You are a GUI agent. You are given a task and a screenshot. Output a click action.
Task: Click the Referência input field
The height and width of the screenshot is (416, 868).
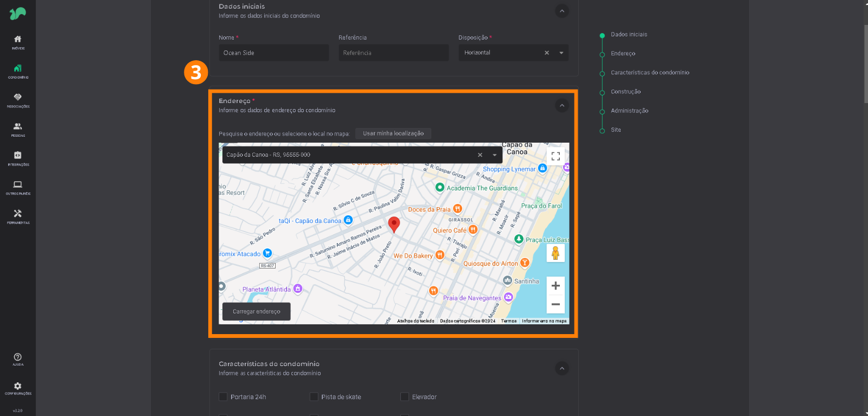tap(393, 53)
